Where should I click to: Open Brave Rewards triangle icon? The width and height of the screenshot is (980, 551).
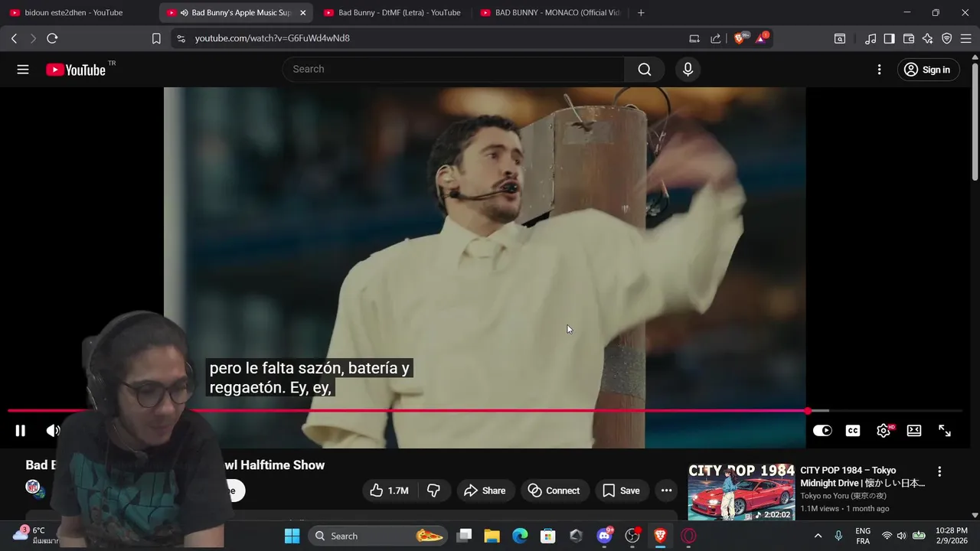(762, 38)
